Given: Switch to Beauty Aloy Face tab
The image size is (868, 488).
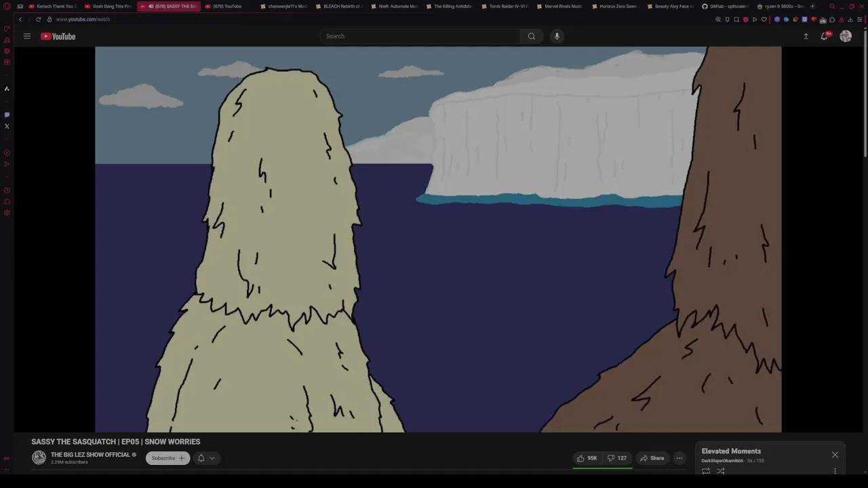Looking at the screenshot, I should [x=671, y=6].
